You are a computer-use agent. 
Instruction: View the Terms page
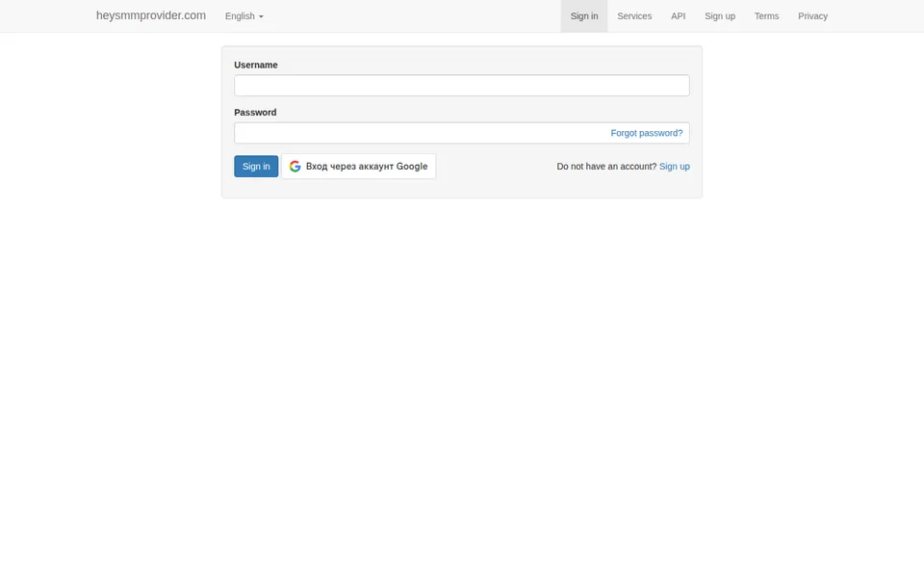tap(767, 16)
